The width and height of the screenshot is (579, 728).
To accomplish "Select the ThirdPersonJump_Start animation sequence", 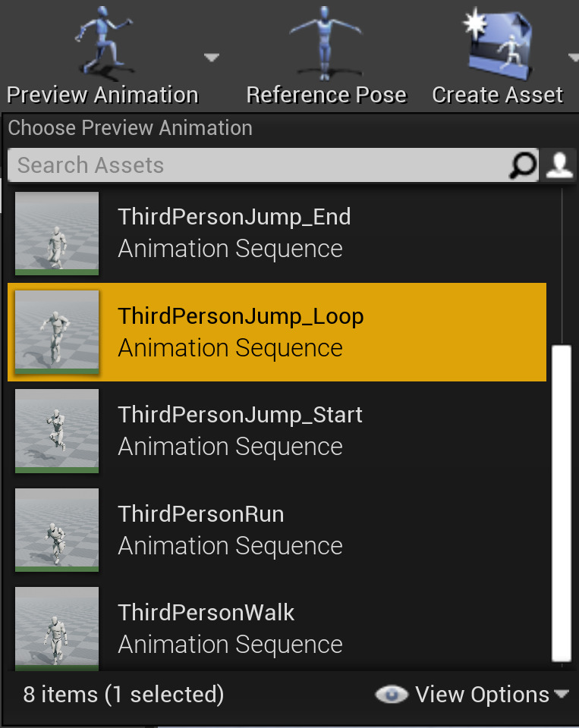I will pos(239,415).
